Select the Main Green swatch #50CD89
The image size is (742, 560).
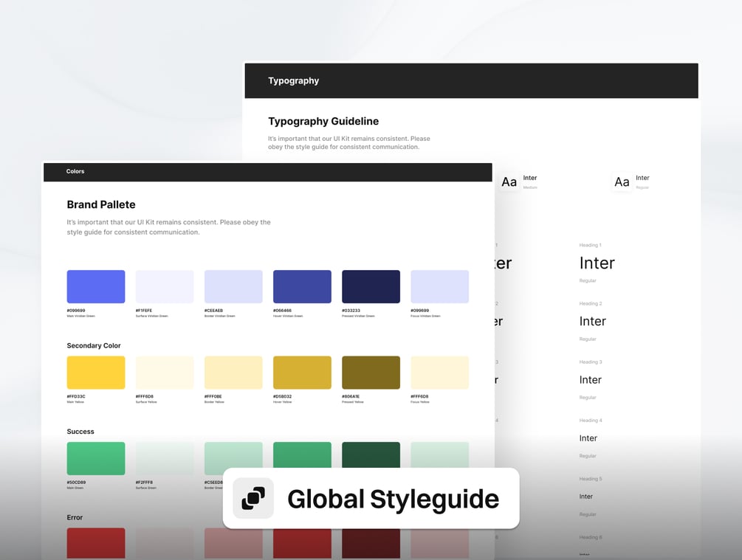[x=96, y=458]
